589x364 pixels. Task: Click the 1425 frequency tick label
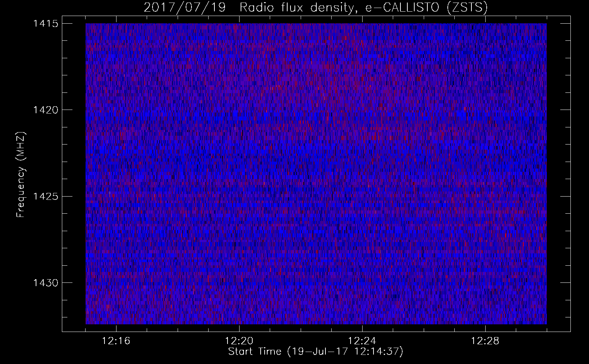point(45,197)
